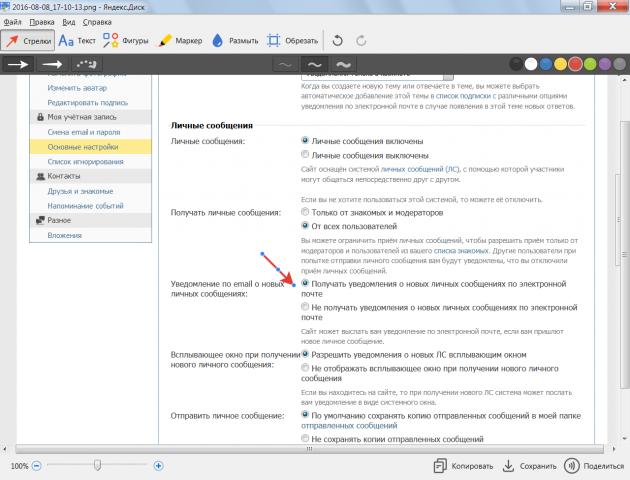Open 'Изменить аватар' sidebar link

click(x=77, y=88)
